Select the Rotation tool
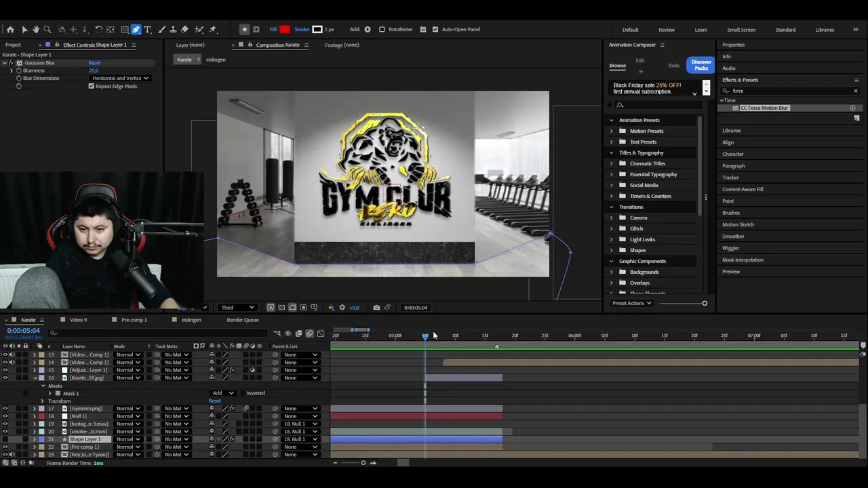The height and width of the screenshot is (488, 868). (98, 30)
